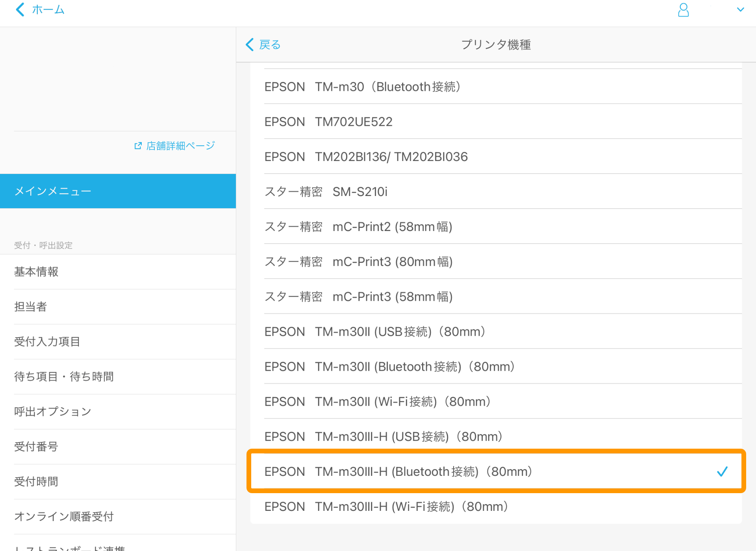This screenshot has height=551, width=756.
Task: Select EPSON TM-m30II (Wi-Fi接続) printer
Action: click(x=496, y=402)
